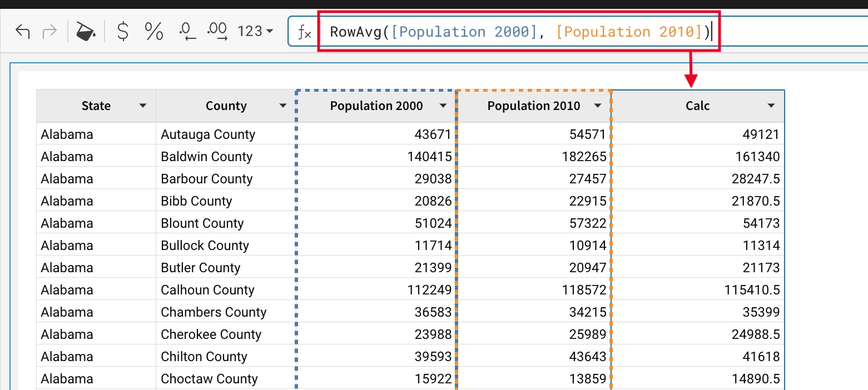The width and height of the screenshot is (868, 390).
Task: Click the fx function icon
Action: 304,33
